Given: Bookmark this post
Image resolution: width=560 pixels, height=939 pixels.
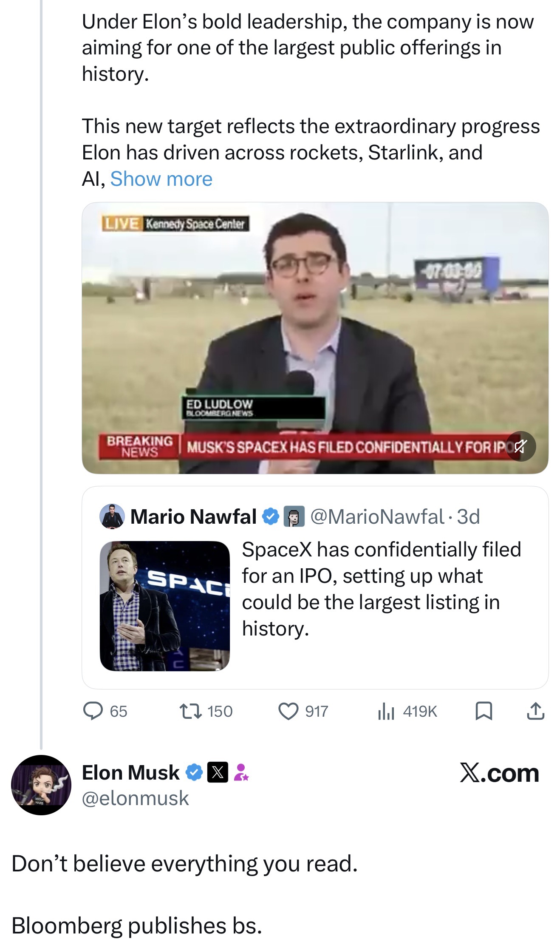Looking at the screenshot, I should coord(484,711).
